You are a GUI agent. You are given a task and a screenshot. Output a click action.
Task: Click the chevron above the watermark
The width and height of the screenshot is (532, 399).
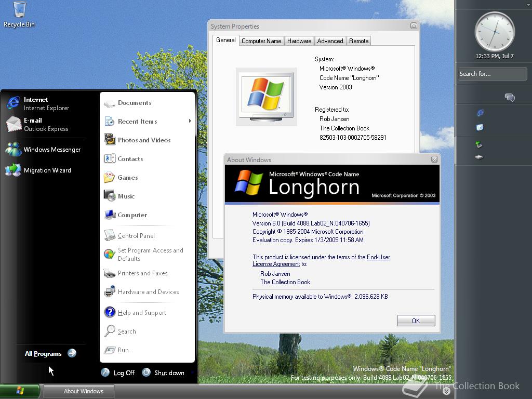[446, 391]
